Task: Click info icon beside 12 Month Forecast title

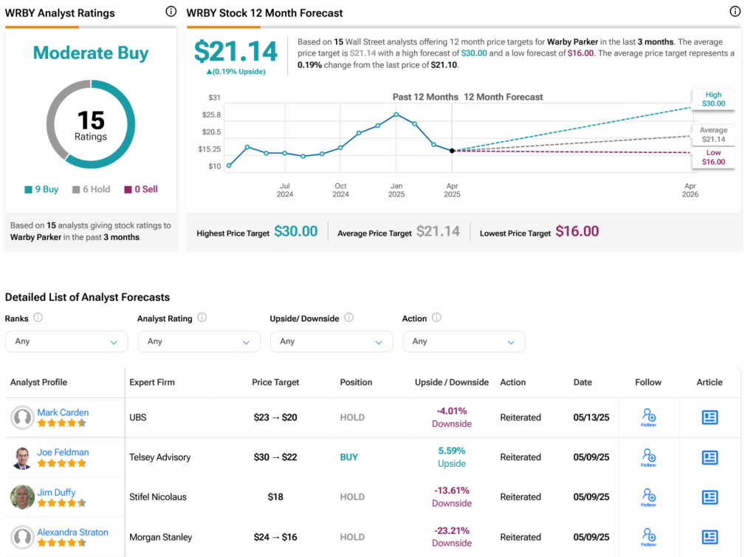Action: coord(735,12)
